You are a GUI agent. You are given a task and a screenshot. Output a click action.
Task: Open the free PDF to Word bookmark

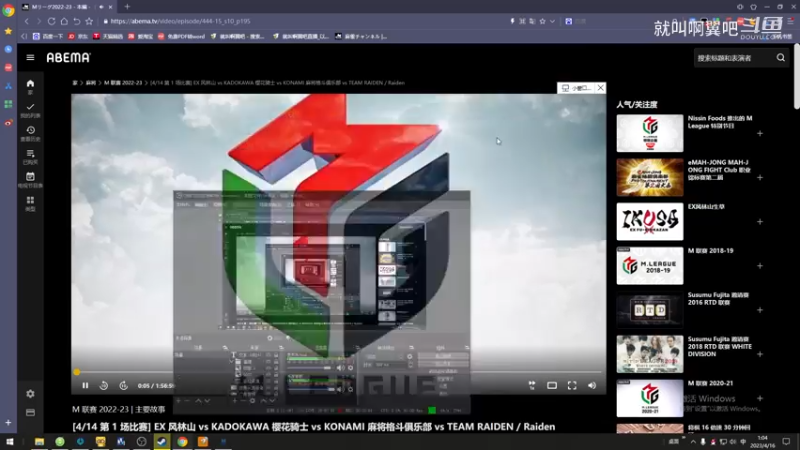point(181,36)
